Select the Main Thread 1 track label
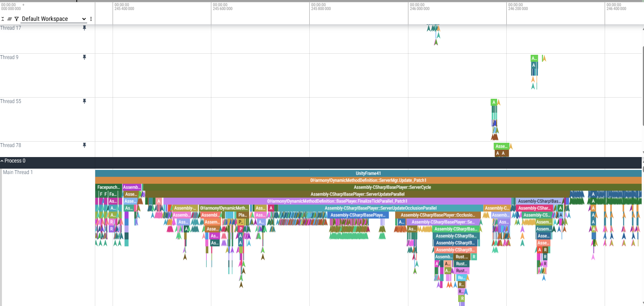Screen dimensions: 644x306 [x=18, y=172]
